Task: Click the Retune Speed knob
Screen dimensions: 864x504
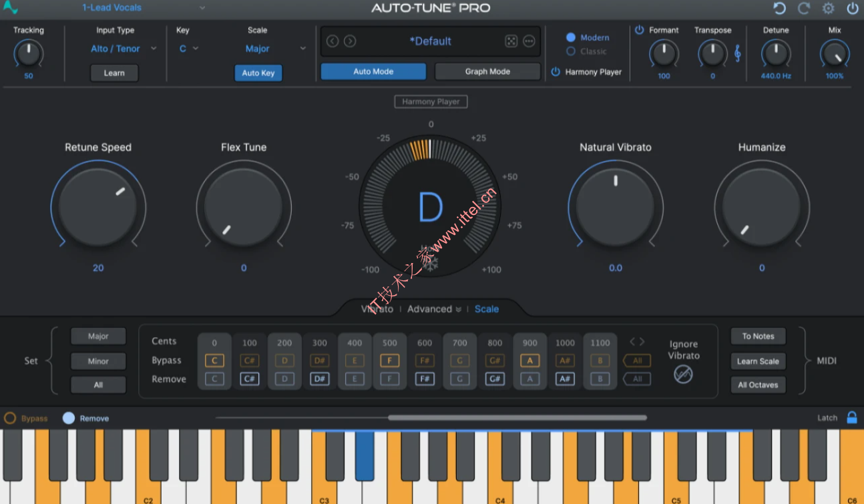Action: [x=98, y=208]
